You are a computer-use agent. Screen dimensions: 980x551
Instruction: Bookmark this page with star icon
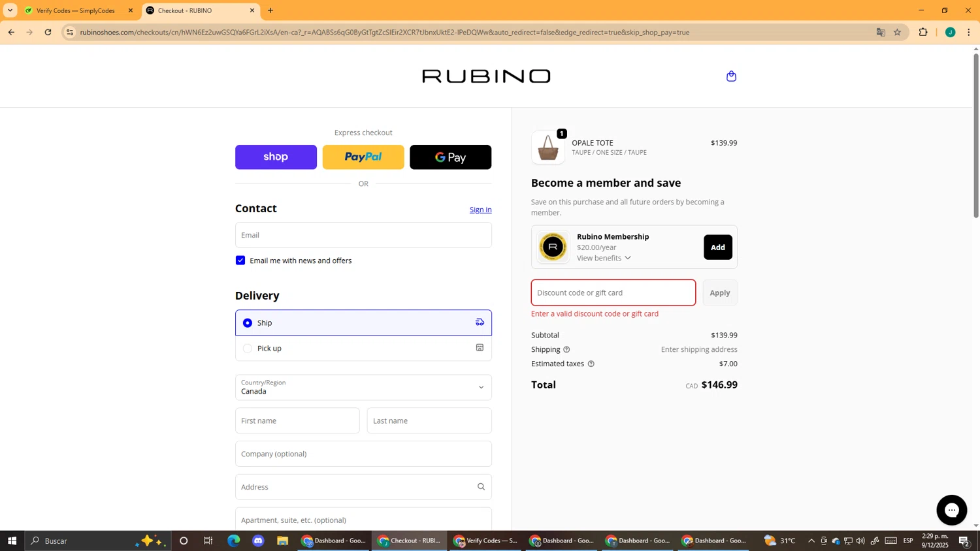[x=897, y=32]
